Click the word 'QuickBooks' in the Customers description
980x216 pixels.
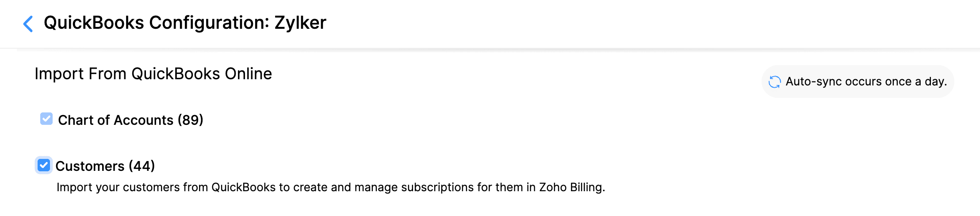pos(243,188)
